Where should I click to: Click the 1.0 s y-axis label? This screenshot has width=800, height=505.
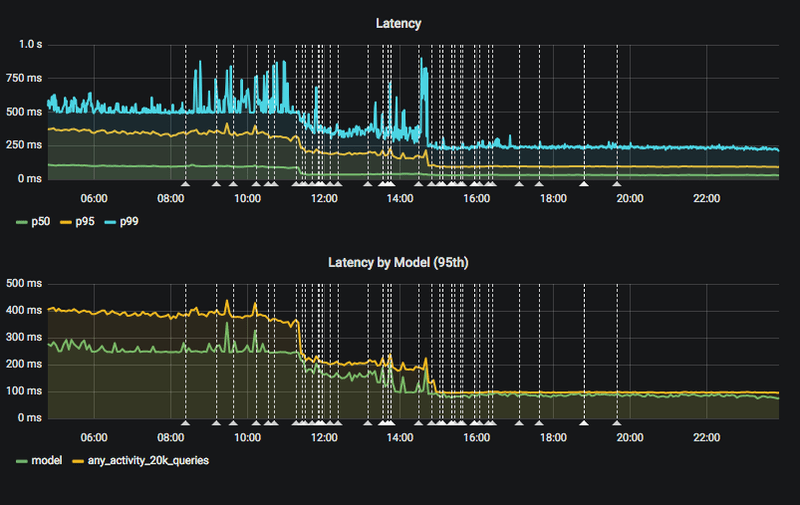[x=31, y=45]
